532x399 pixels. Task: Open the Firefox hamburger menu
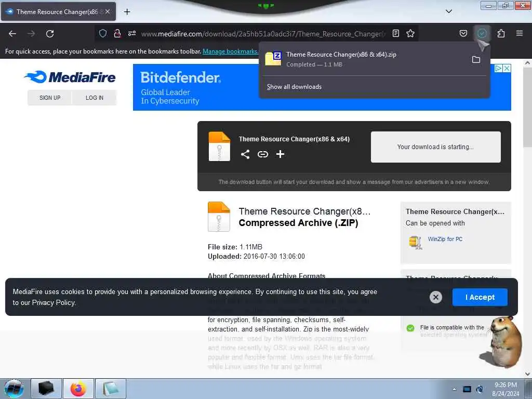(520, 33)
